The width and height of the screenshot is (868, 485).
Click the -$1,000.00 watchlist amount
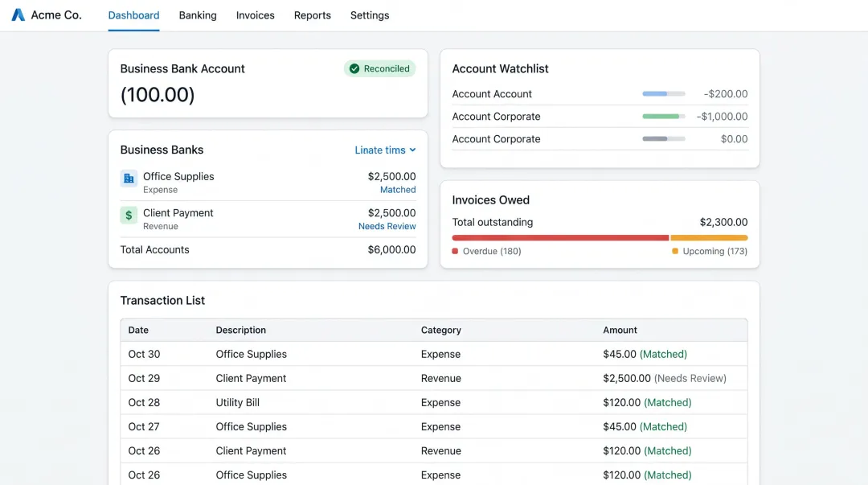(722, 117)
